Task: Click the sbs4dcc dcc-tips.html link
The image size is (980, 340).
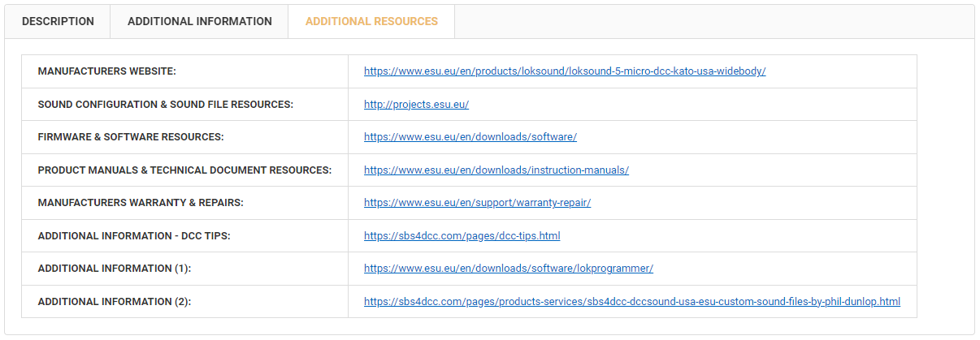Action: coord(462,236)
